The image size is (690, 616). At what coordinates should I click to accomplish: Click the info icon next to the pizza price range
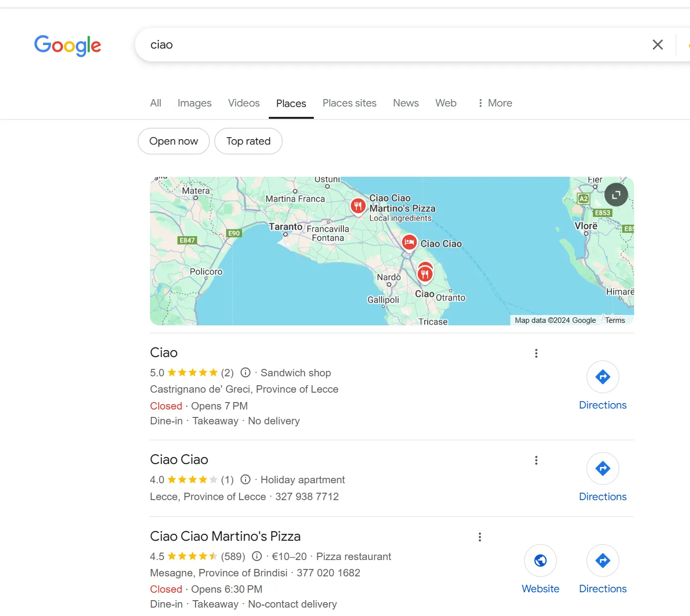pos(257,556)
